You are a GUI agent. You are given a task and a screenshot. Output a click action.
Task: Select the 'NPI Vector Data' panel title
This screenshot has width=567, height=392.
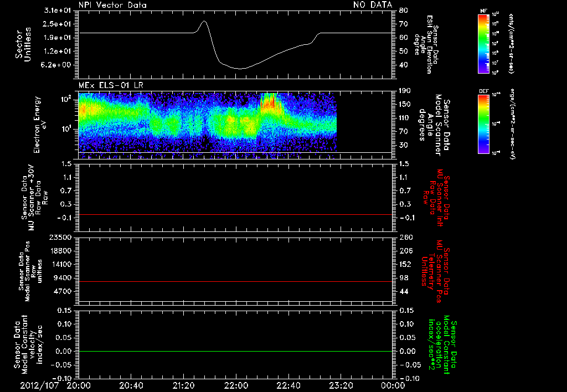(x=112, y=5)
